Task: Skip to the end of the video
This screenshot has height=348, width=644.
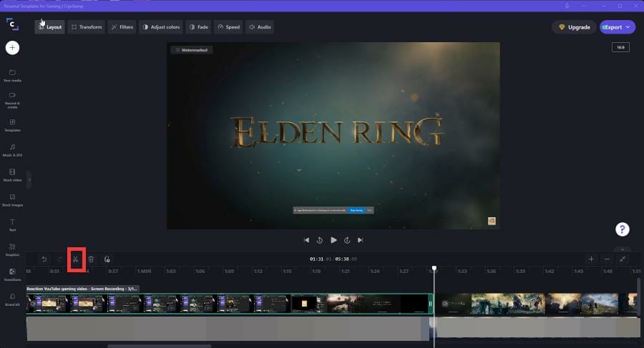Action: [360, 240]
